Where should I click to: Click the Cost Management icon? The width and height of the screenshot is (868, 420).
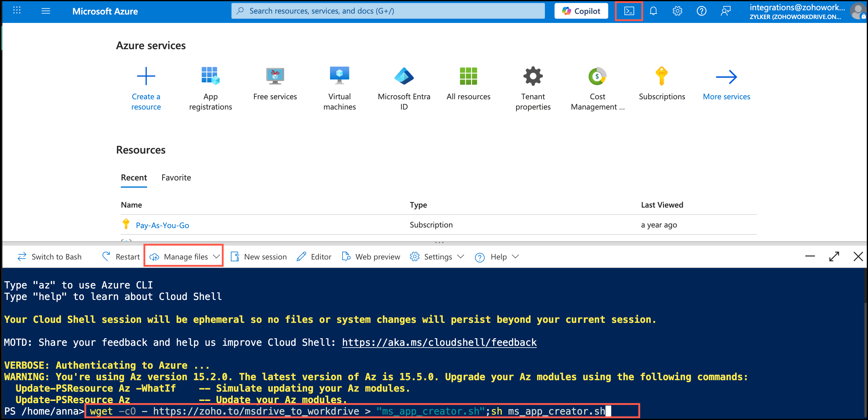click(x=597, y=75)
